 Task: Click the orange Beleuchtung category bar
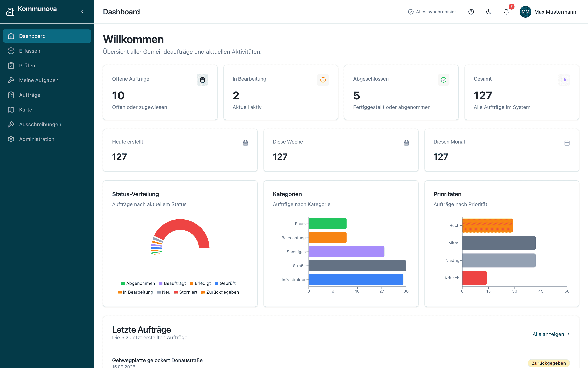[x=327, y=238]
